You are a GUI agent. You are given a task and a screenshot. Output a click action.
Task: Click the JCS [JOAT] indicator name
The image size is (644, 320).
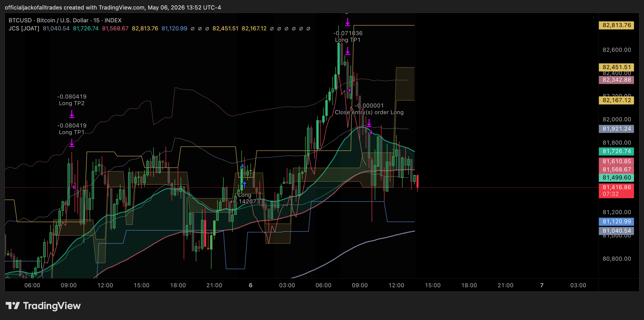pos(24,28)
